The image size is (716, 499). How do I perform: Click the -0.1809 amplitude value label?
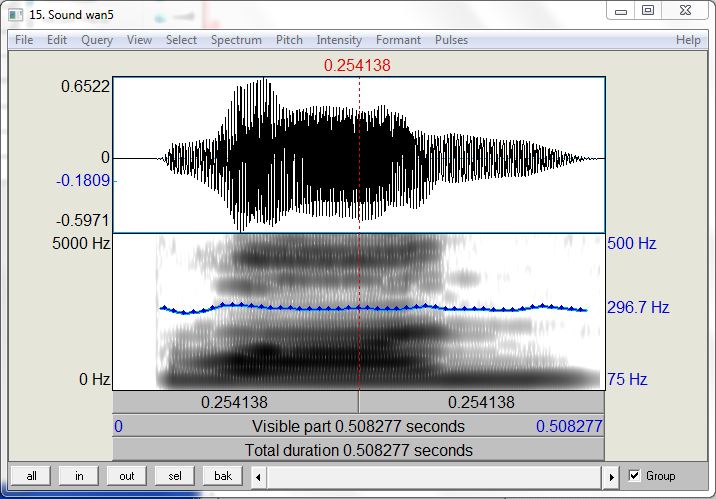click(x=83, y=181)
